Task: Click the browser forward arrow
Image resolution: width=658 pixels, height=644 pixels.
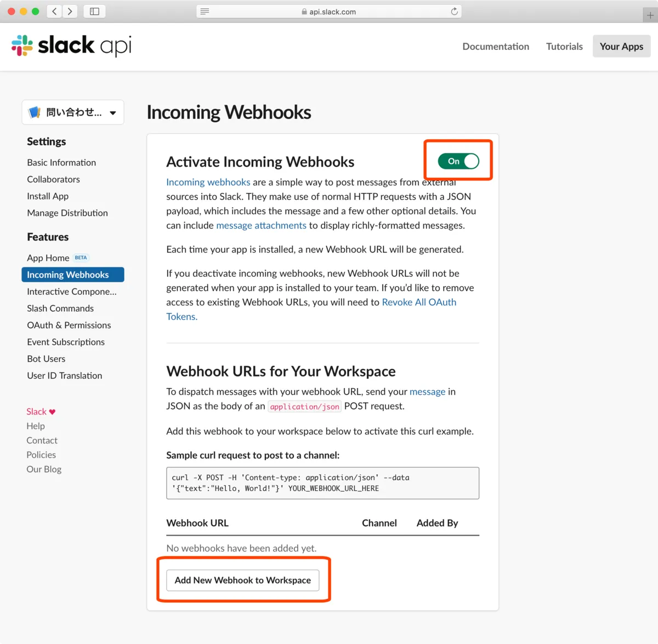Action: [70, 12]
